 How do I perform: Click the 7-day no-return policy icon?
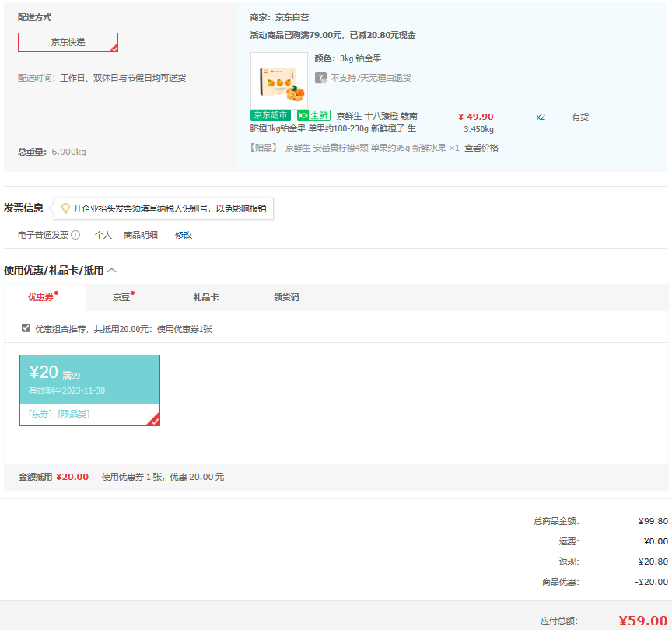tap(320, 78)
